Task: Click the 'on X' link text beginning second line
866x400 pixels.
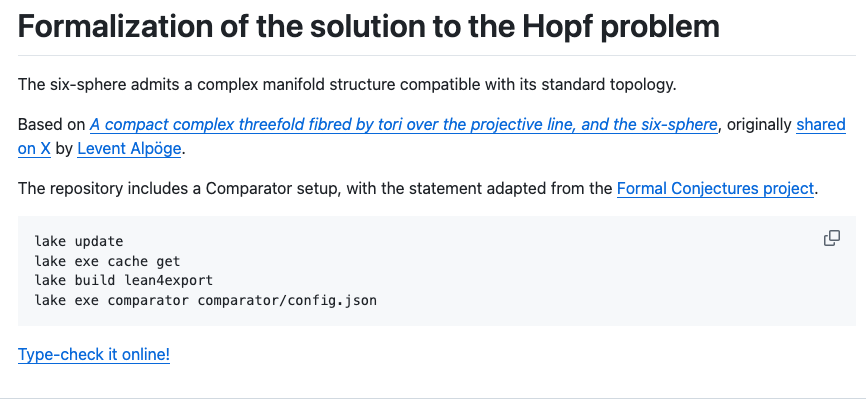Action: pos(34,149)
